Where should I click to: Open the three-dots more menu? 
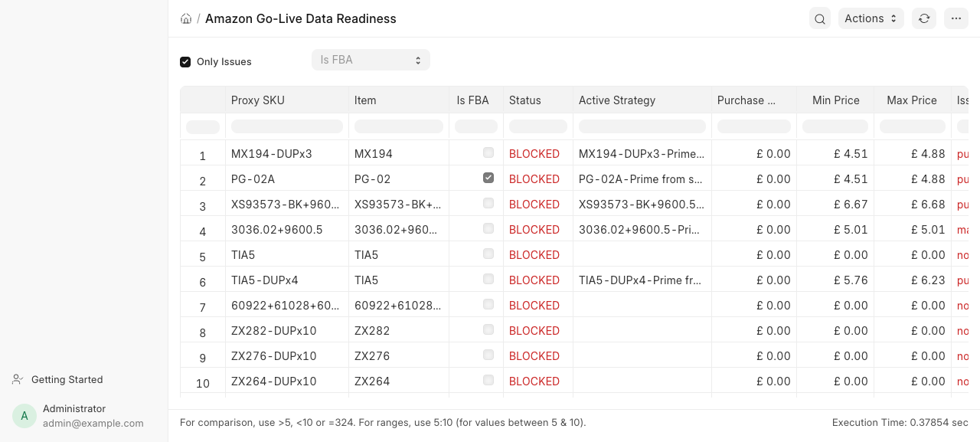[x=956, y=18]
